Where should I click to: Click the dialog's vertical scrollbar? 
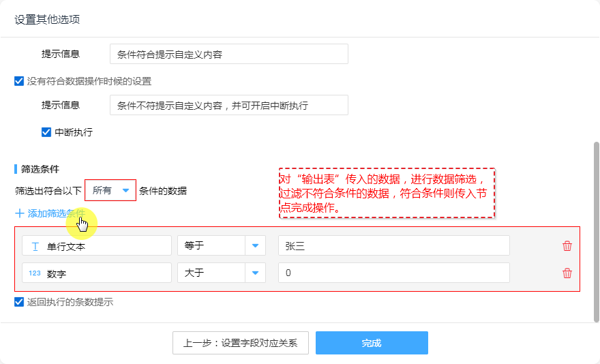[596, 225]
